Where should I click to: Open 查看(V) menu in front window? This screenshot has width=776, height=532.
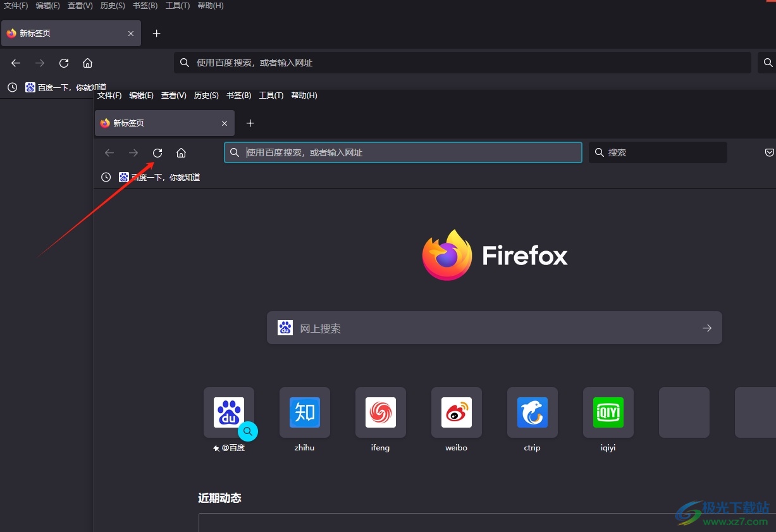click(x=174, y=96)
